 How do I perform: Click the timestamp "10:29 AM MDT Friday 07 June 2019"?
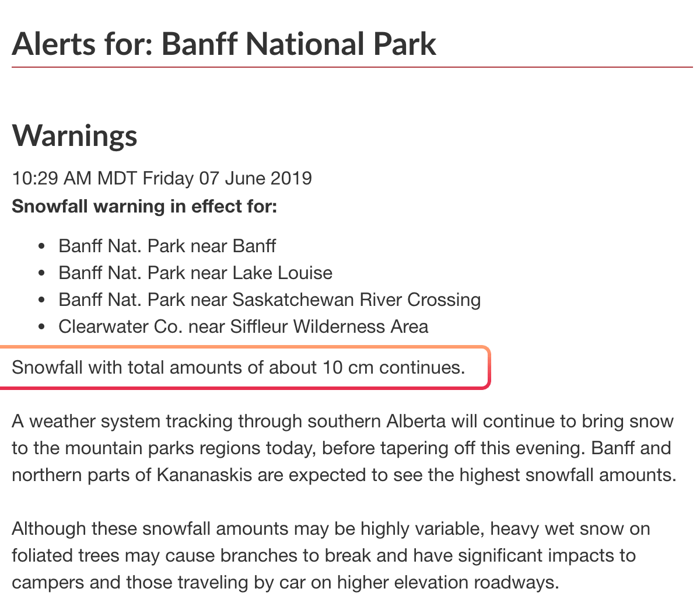point(162,178)
